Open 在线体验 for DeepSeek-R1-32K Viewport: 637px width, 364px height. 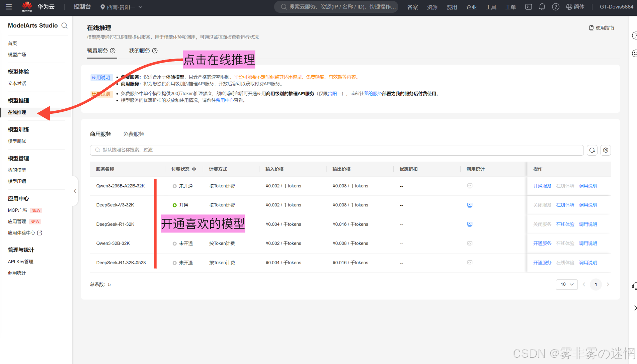pos(565,224)
